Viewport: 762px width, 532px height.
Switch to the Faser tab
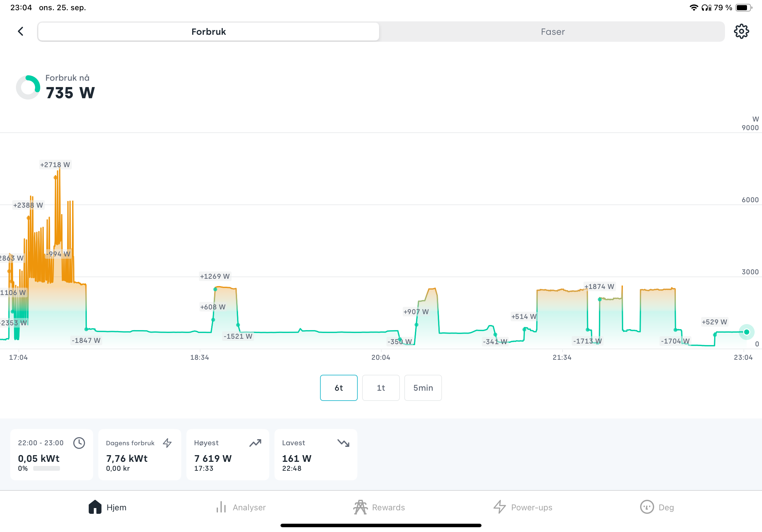(x=552, y=32)
